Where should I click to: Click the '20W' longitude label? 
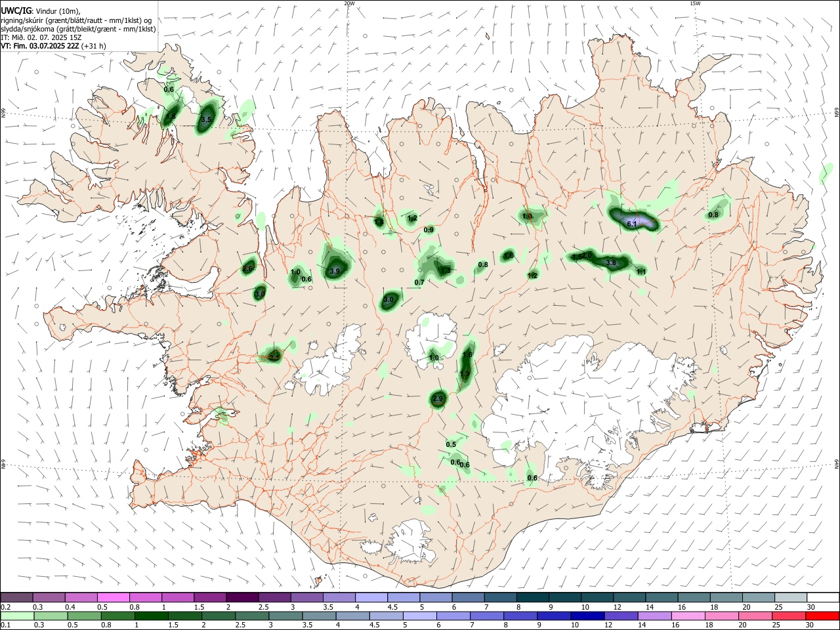coord(349,3)
